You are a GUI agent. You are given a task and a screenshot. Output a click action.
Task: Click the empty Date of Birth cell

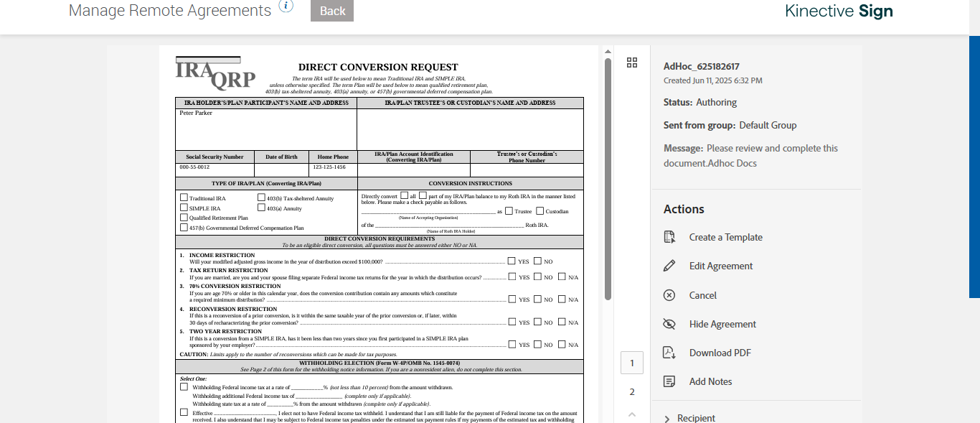tap(281, 169)
